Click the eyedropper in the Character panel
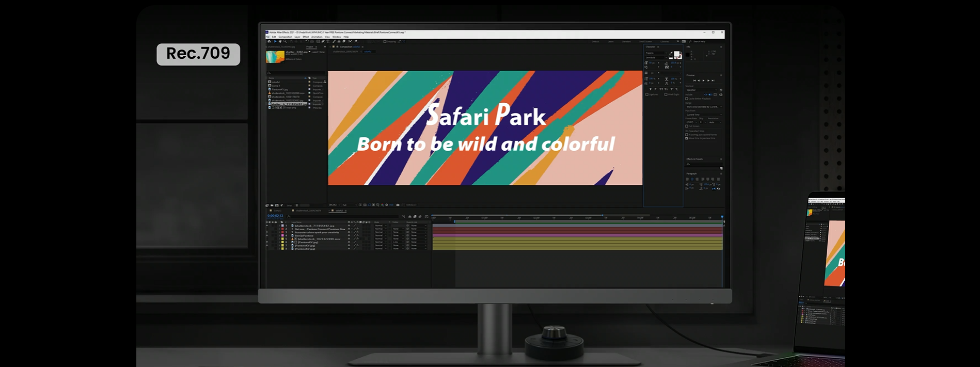This screenshot has height=367, width=980. [x=671, y=53]
